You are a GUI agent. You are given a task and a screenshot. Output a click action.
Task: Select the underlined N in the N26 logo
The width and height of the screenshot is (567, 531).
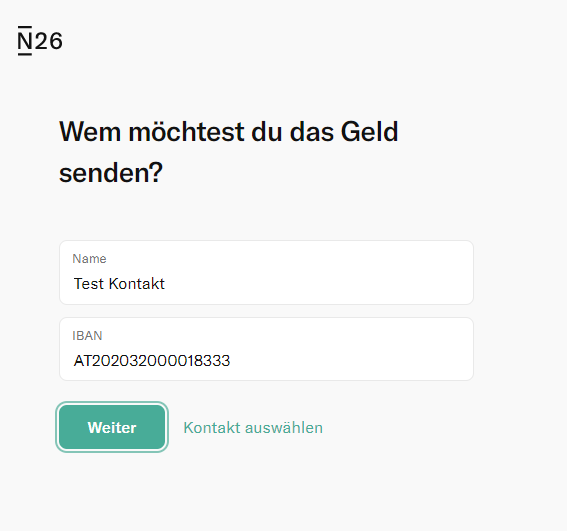click(x=25, y=41)
